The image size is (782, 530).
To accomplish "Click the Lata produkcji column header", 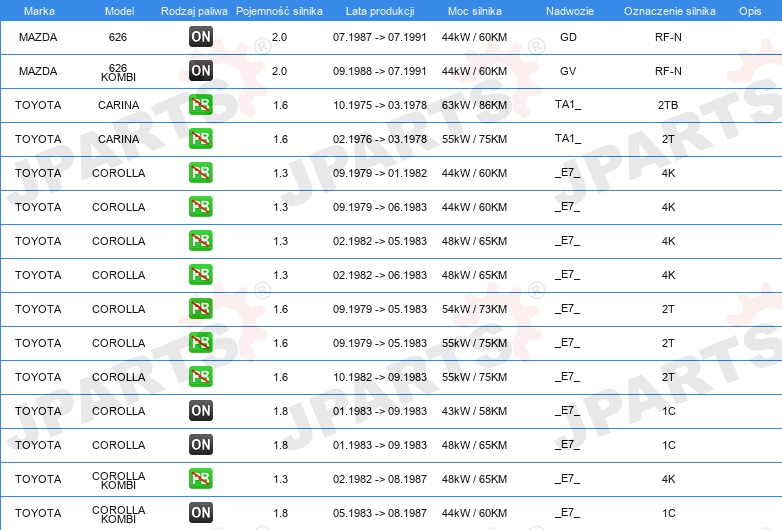I will (x=380, y=11).
